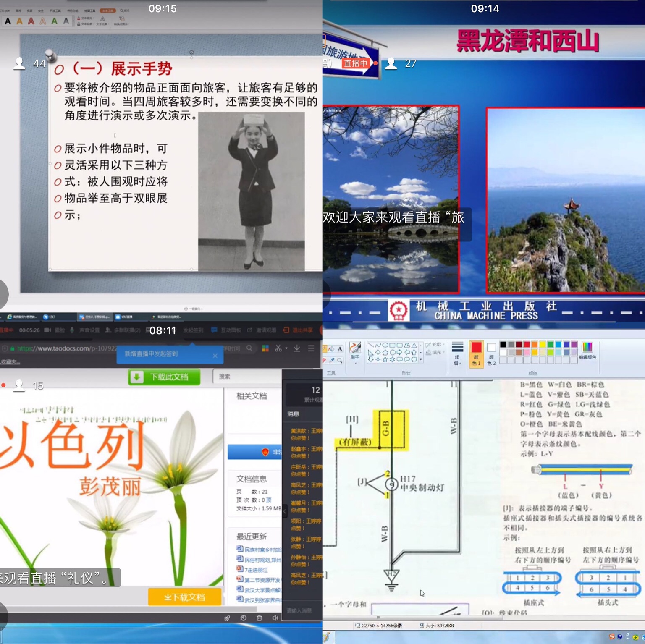Select the Text tool A in Paint

340,349
